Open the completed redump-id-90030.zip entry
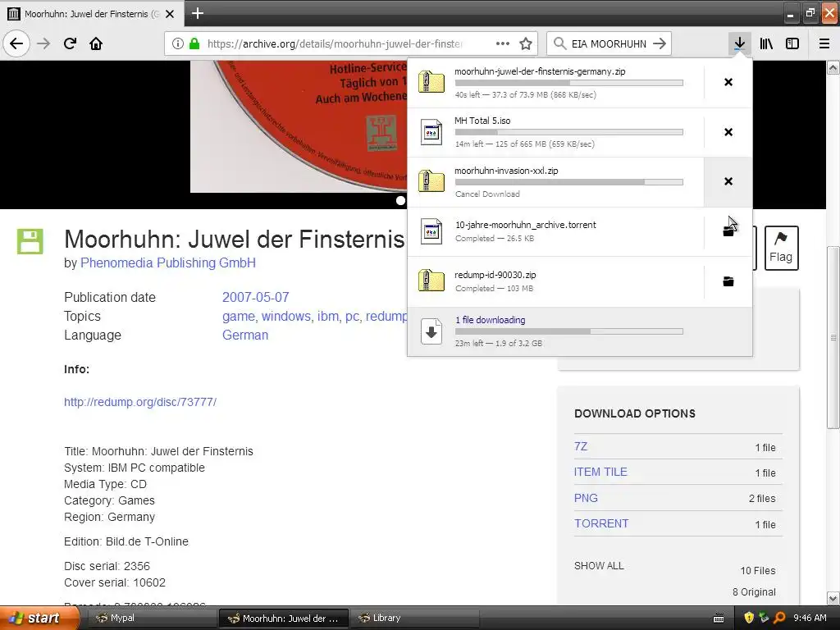 [555, 281]
